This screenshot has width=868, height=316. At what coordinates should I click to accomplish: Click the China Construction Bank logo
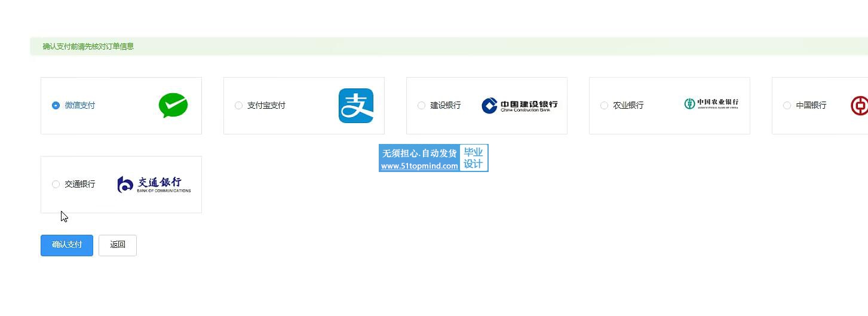pos(519,106)
